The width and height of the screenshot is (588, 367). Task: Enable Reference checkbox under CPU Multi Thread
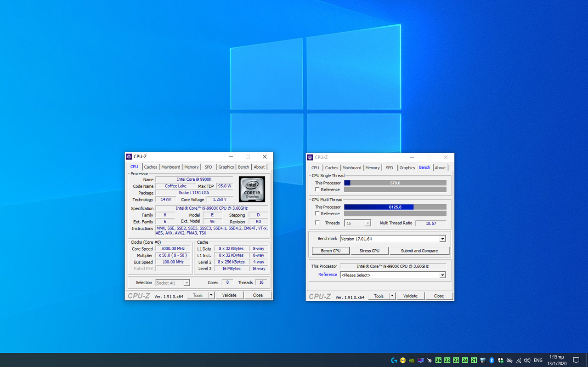coord(317,213)
